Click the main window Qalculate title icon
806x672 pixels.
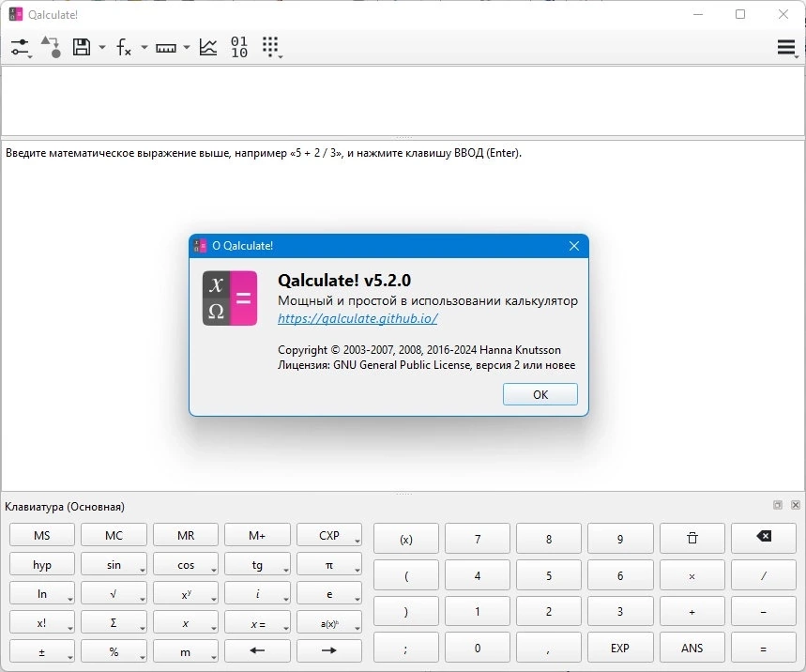pos(16,14)
